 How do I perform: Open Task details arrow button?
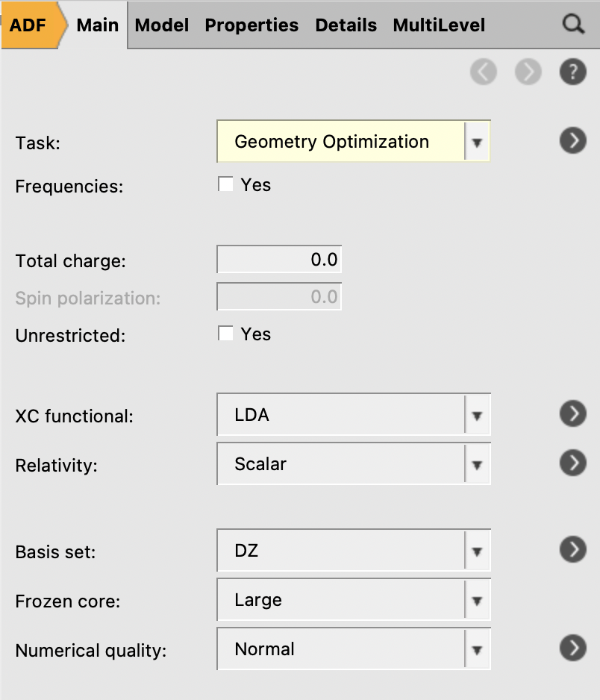pos(572,140)
